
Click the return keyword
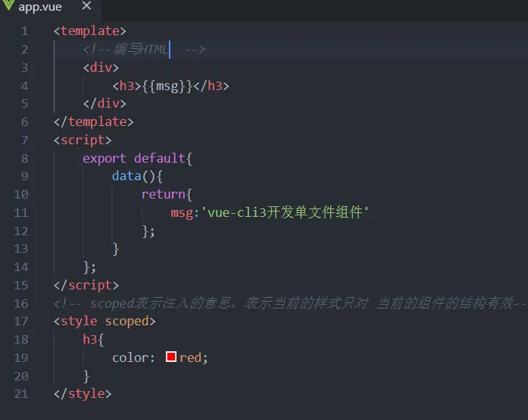click(x=164, y=195)
